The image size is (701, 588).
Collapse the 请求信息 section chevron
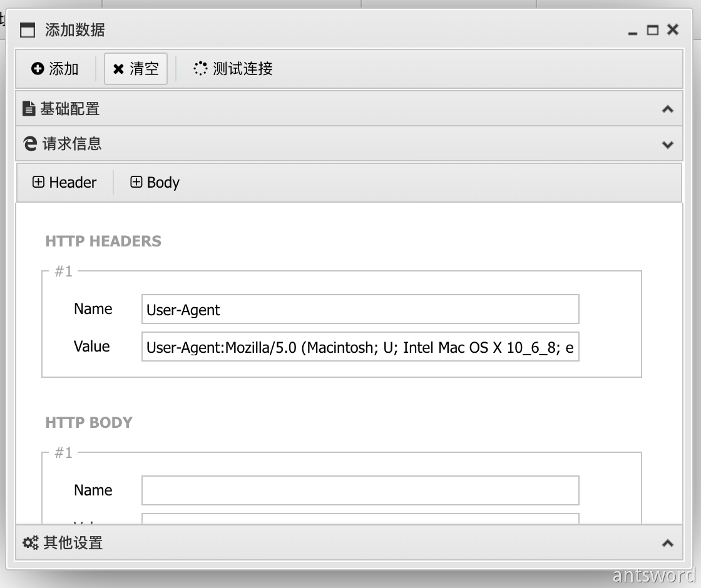click(x=668, y=144)
